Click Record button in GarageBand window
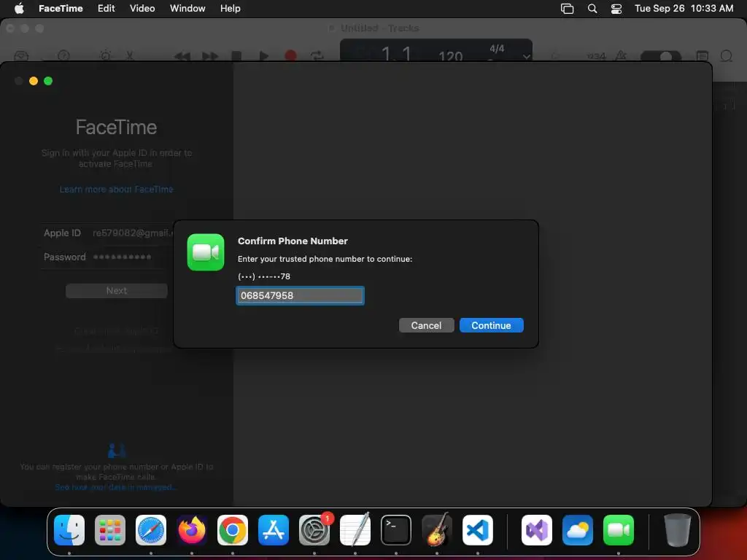The height and width of the screenshot is (560, 747). 290,55
